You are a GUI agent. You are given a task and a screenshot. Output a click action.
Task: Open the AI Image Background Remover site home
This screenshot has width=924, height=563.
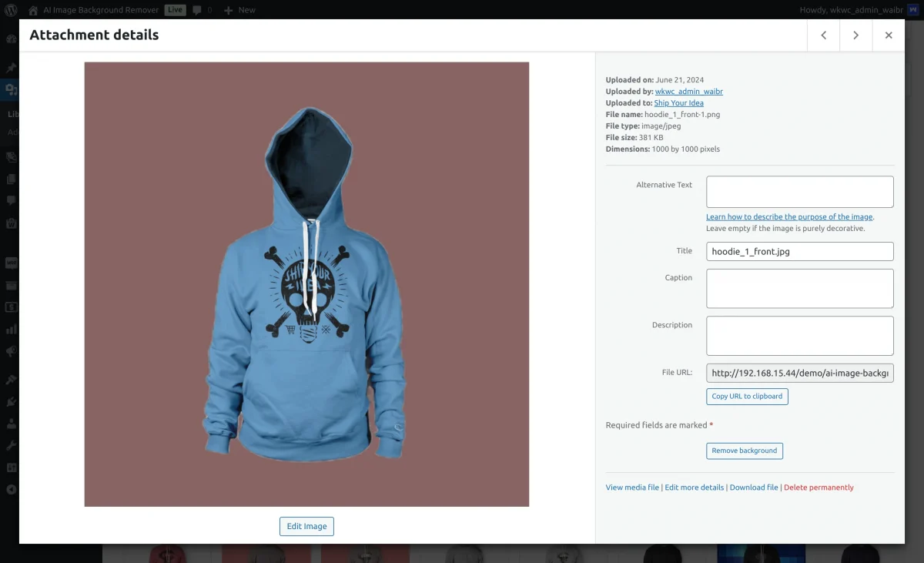point(93,10)
